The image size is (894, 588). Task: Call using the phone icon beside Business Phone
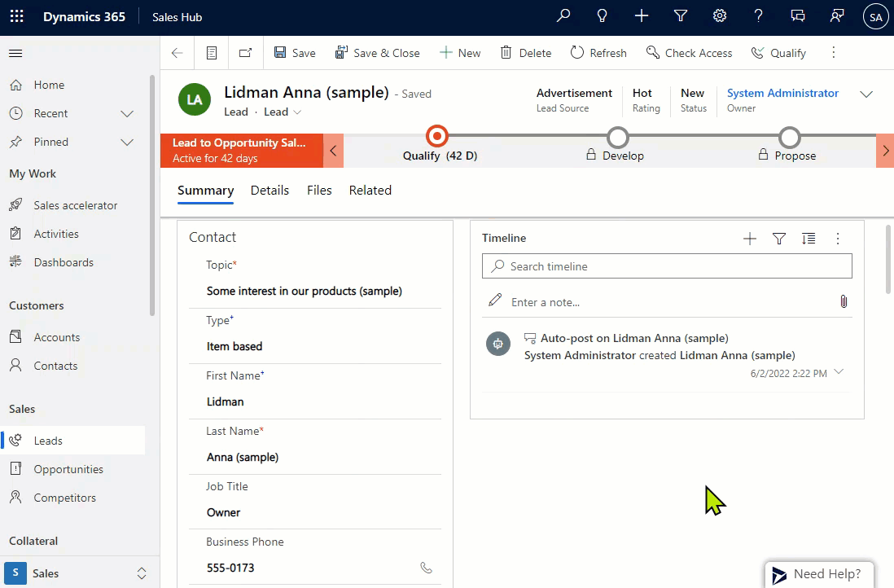[x=426, y=567]
